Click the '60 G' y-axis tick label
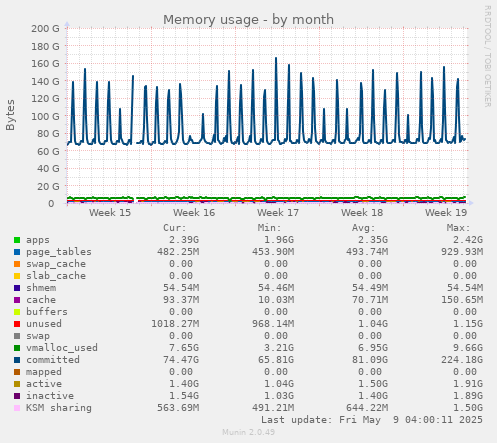This screenshot has height=443, width=497. (x=48, y=151)
